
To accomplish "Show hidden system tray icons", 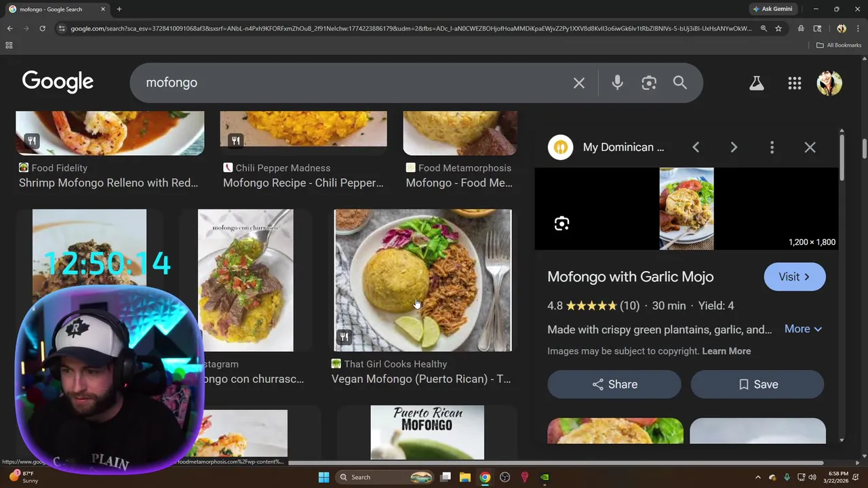I will pos(758,477).
